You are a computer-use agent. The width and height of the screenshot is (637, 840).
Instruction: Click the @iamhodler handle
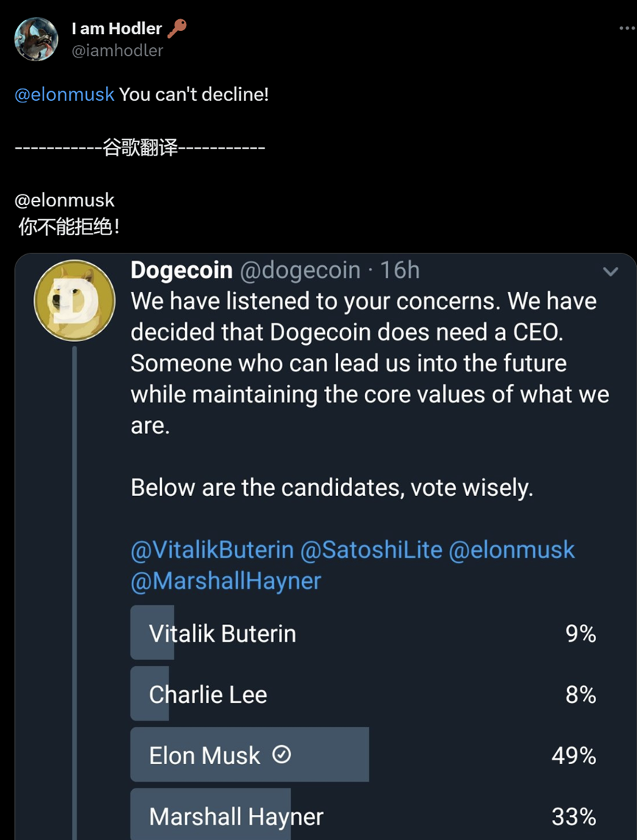(117, 50)
